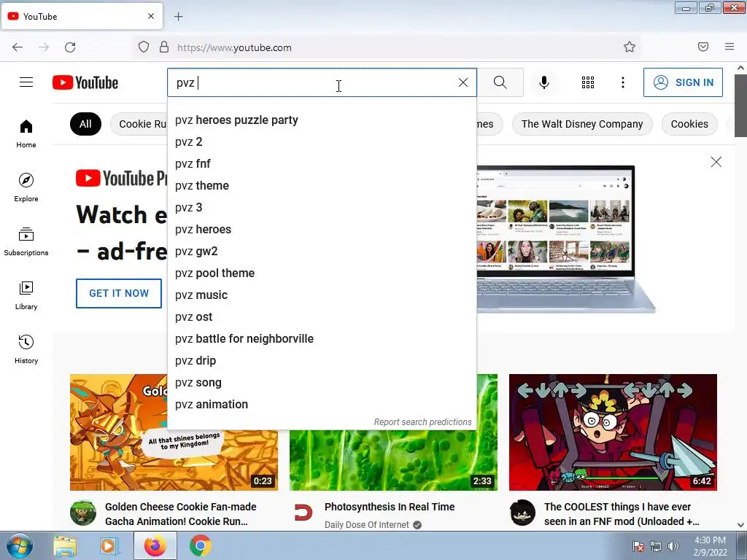Bookmark this page with the star
Viewport: 747px width, 560px height.
(630, 47)
